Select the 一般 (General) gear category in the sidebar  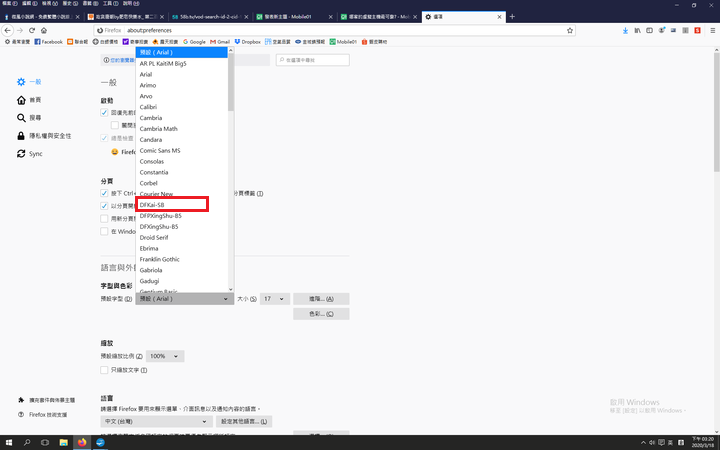(29, 82)
